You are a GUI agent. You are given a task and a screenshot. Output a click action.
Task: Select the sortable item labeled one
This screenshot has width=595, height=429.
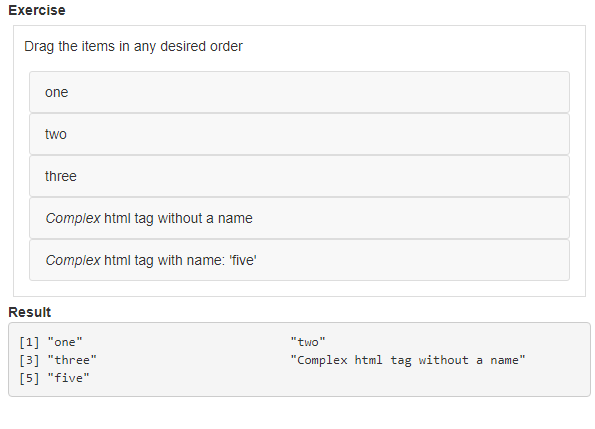299,92
